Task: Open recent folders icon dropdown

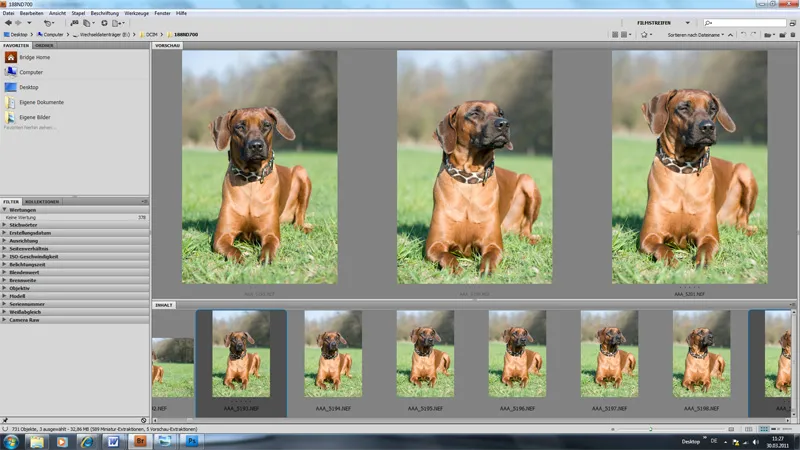Action: point(768,35)
